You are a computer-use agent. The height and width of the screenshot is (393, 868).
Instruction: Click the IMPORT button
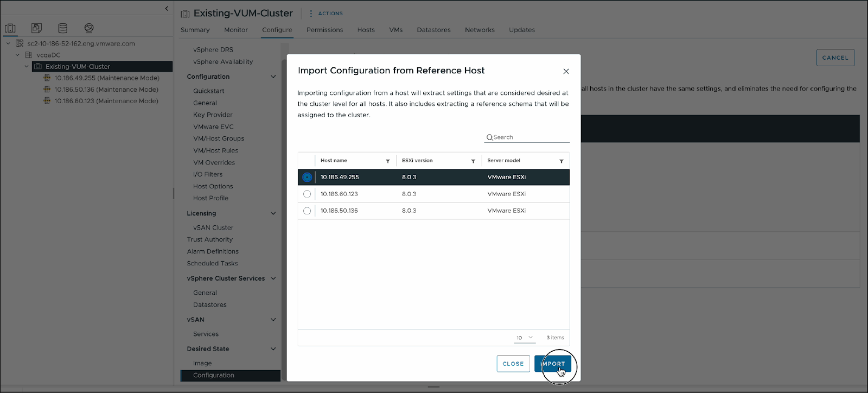(x=553, y=364)
